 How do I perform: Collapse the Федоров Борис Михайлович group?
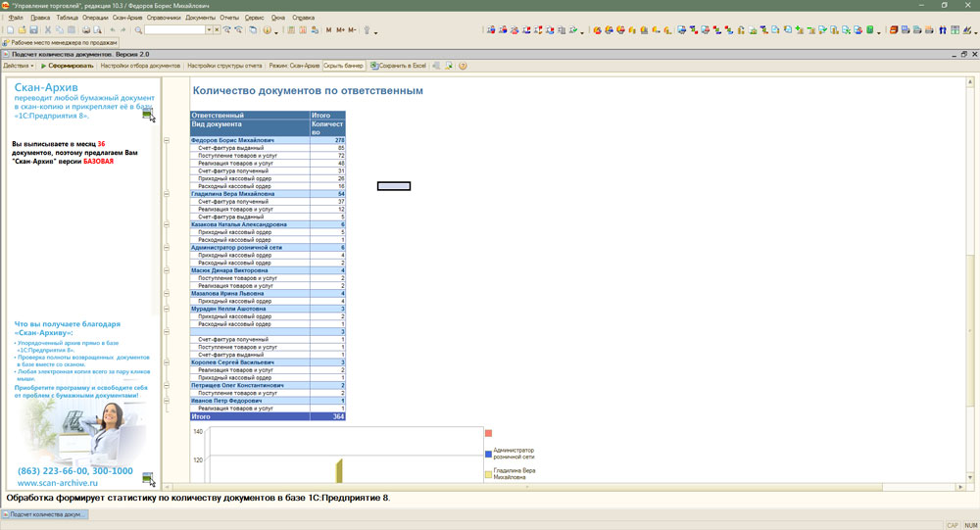[x=167, y=141]
